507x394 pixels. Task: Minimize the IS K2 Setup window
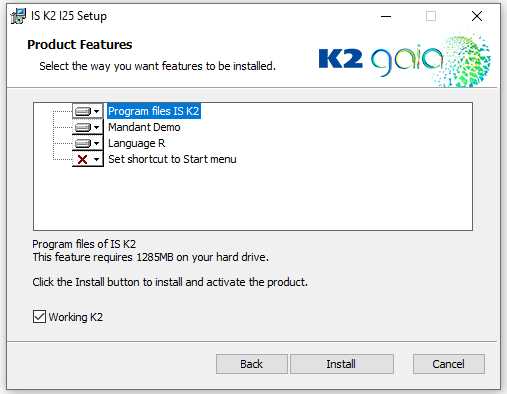386,16
